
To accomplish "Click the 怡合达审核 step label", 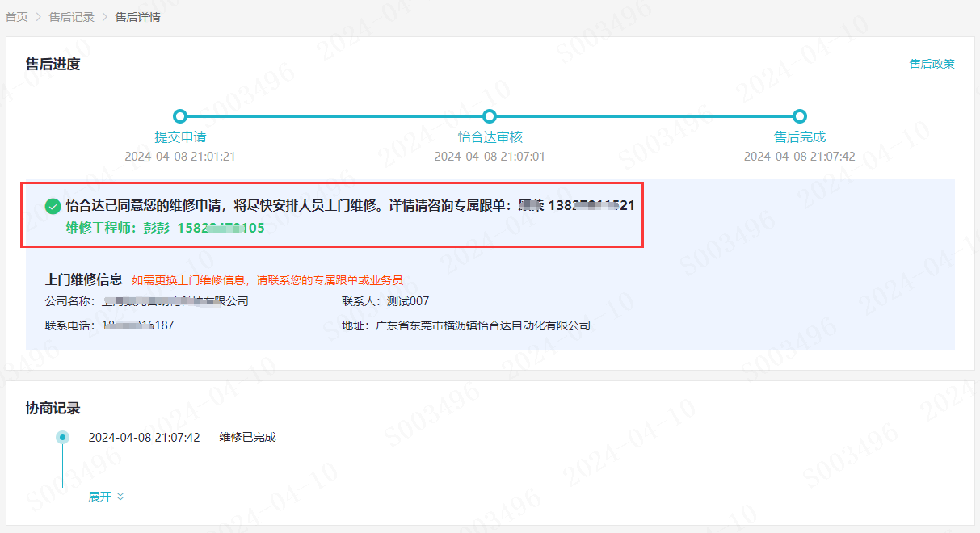I will coord(490,137).
